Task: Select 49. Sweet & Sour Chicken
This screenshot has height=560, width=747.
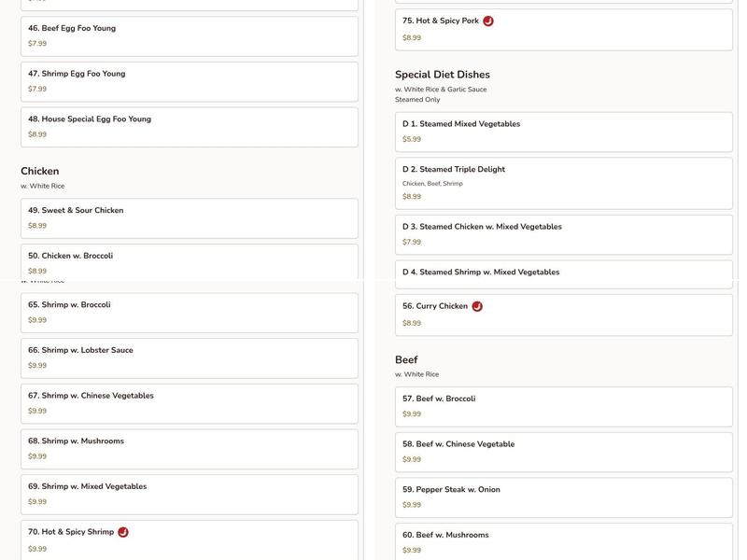Action: (189, 217)
